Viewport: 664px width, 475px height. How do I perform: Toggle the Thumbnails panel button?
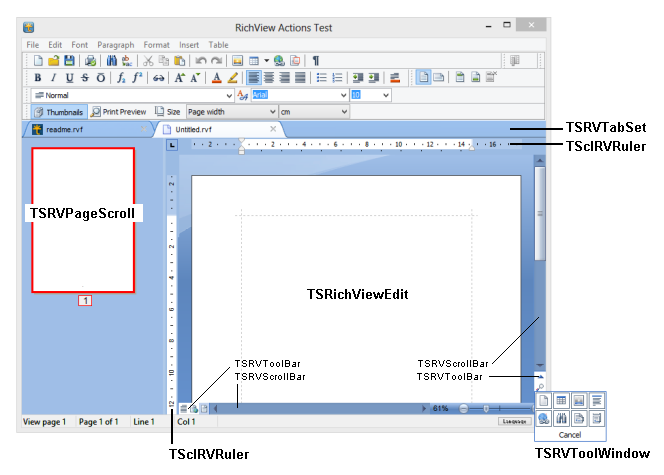coord(59,112)
